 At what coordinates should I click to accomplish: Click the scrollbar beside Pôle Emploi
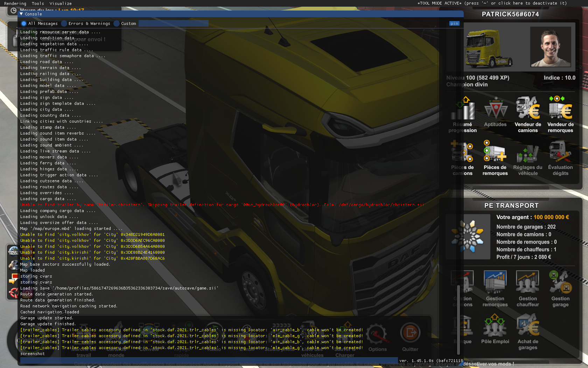pos(458,320)
